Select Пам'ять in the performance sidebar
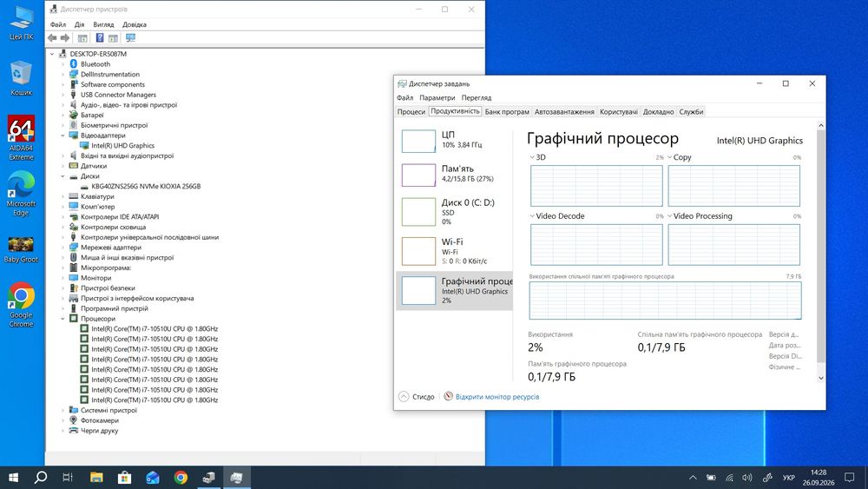Screen dimensions: 868x489 point(455,174)
